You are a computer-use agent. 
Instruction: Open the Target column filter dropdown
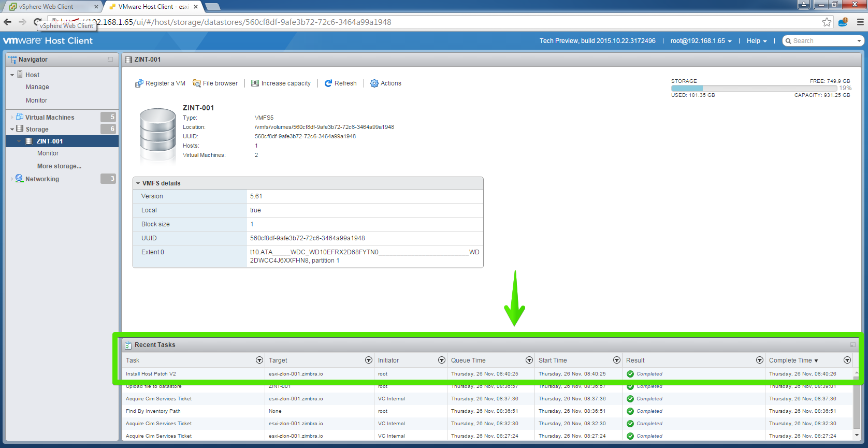369,360
